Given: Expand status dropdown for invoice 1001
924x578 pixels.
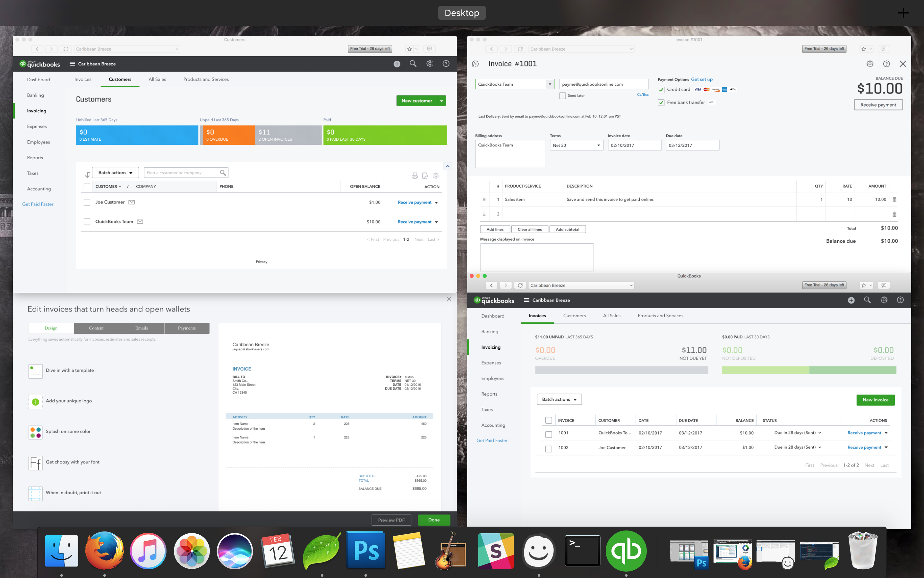Looking at the screenshot, I should pos(820,433).
